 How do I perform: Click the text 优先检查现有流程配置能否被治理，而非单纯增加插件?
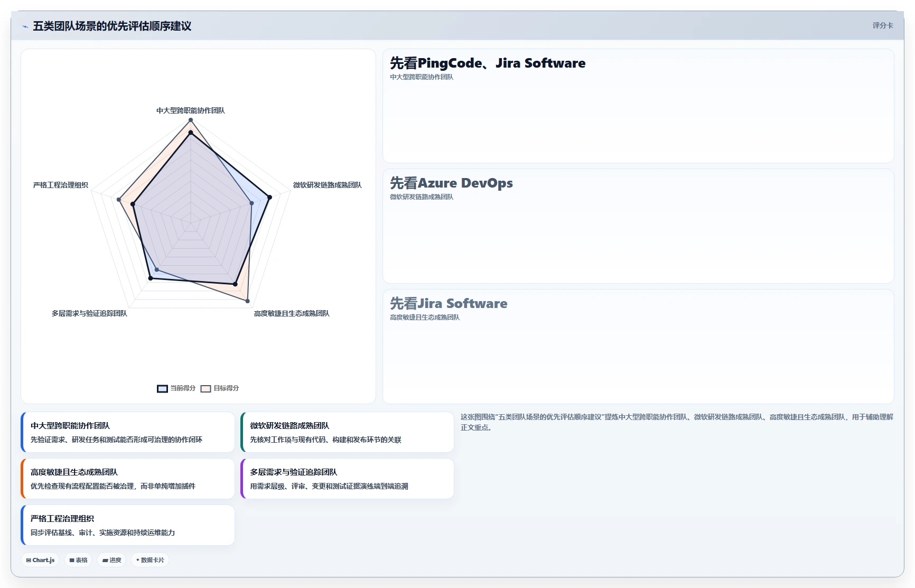coord(113,486)
